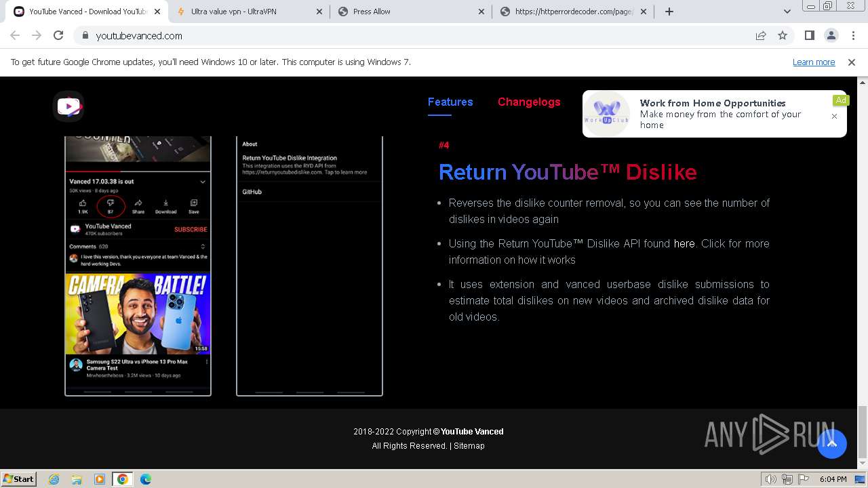Image resolution: width=868 pixels, height=488 pixels.
Task: Open the Sitemap footer link
Action: [x=469, y=446]
